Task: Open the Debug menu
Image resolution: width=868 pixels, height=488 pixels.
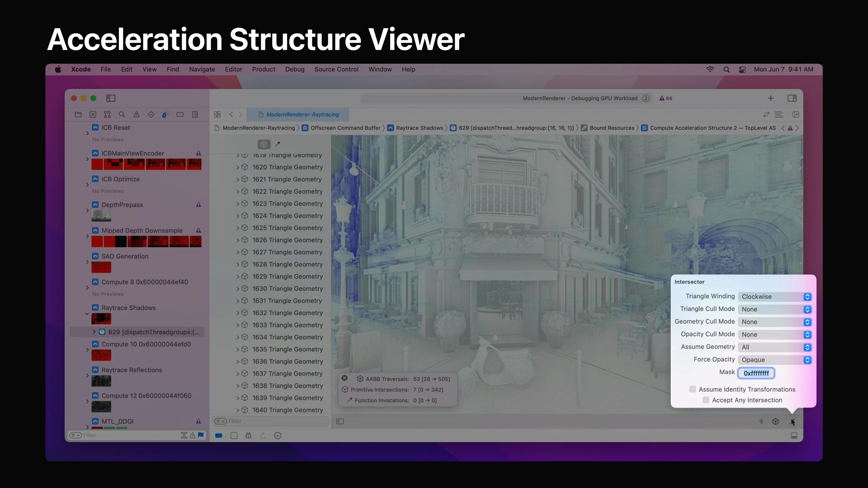Action: point(295,69)
